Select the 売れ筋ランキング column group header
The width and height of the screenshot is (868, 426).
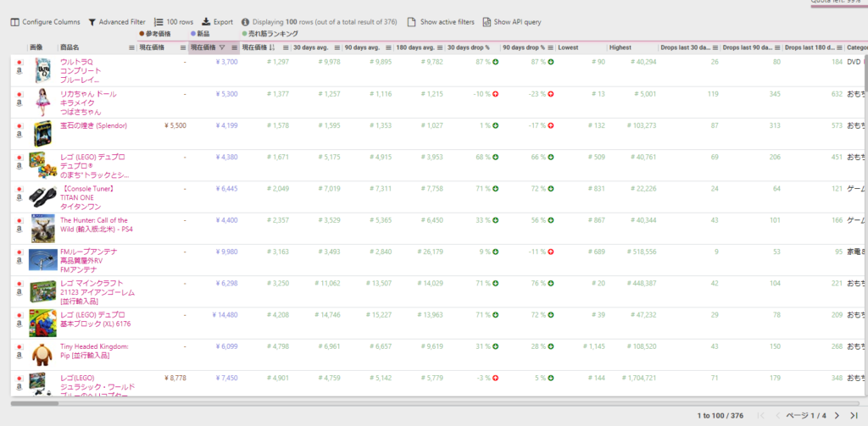pyautogui.click(x=270, y=35)
